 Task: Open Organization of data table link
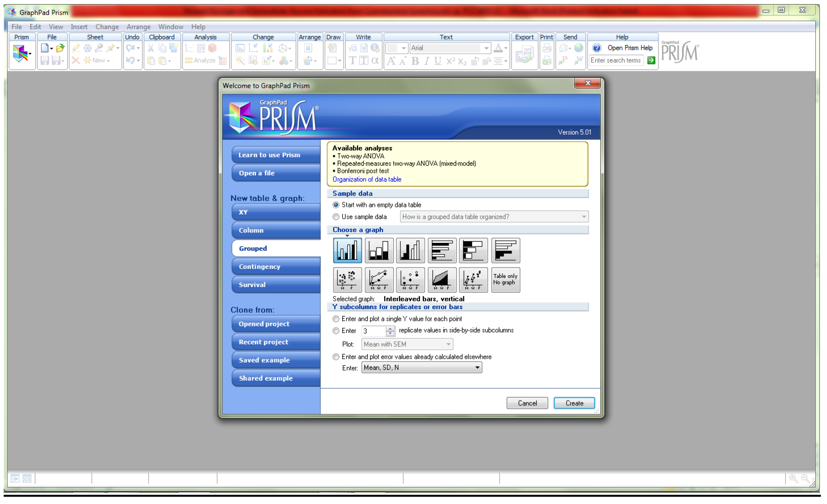click(367, 179)
